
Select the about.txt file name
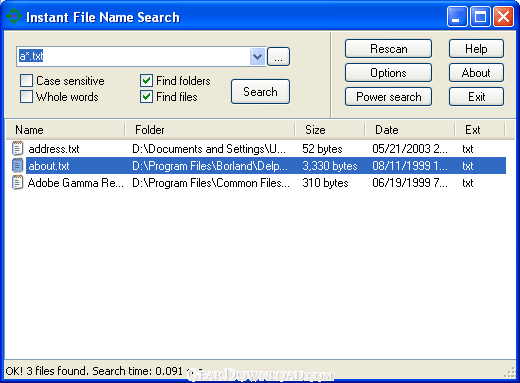49,166
